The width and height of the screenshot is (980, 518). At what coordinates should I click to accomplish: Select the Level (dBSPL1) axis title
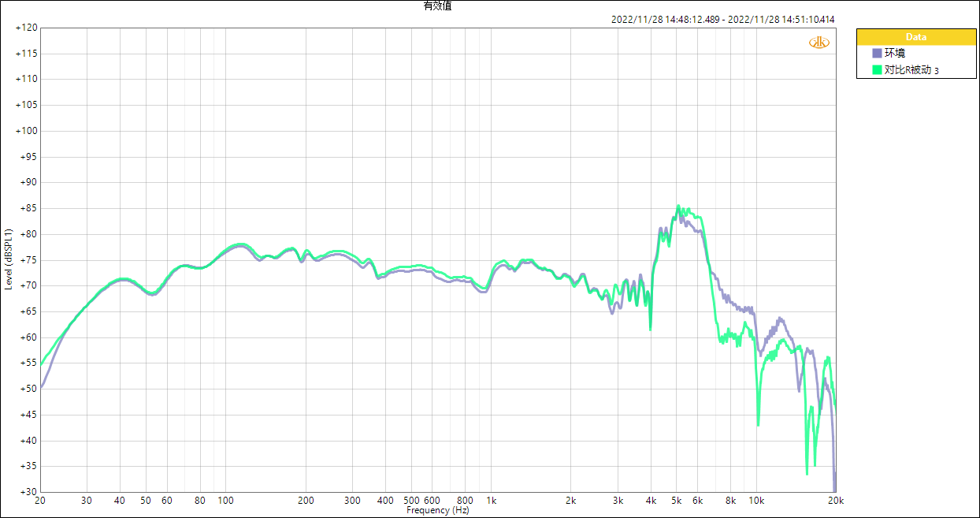[9, 259]
